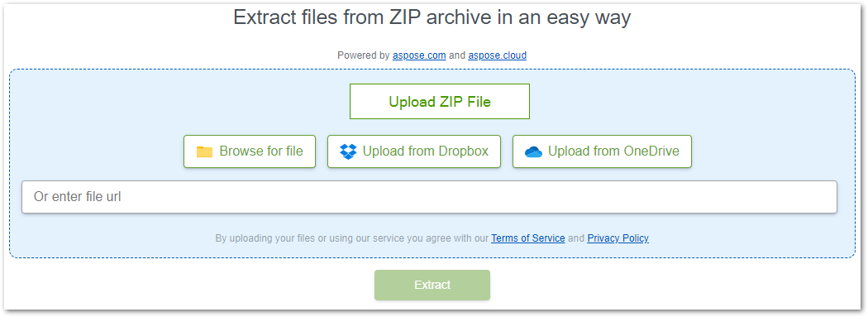The image size is (868, 317).
Task: Open the Privacy Policy link
Action: pos(618,238)
